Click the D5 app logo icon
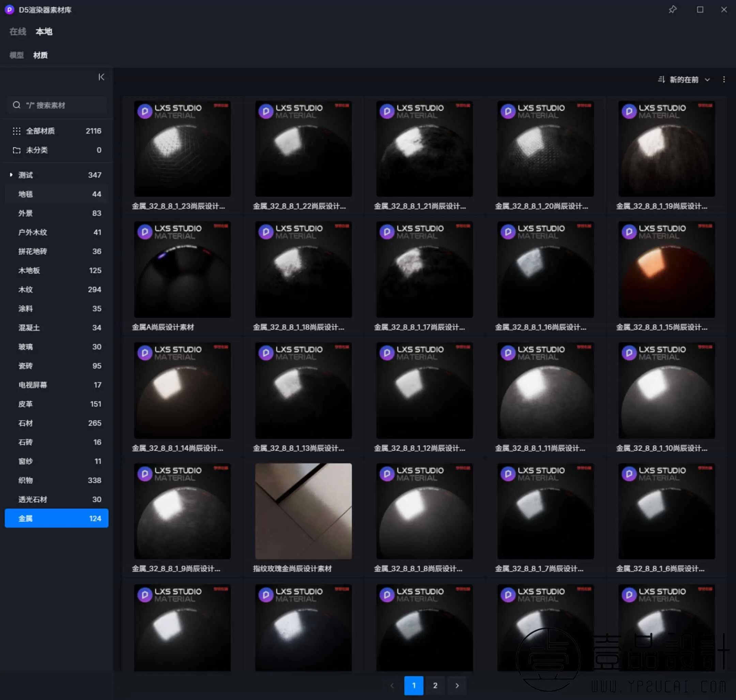 [9, 10]
